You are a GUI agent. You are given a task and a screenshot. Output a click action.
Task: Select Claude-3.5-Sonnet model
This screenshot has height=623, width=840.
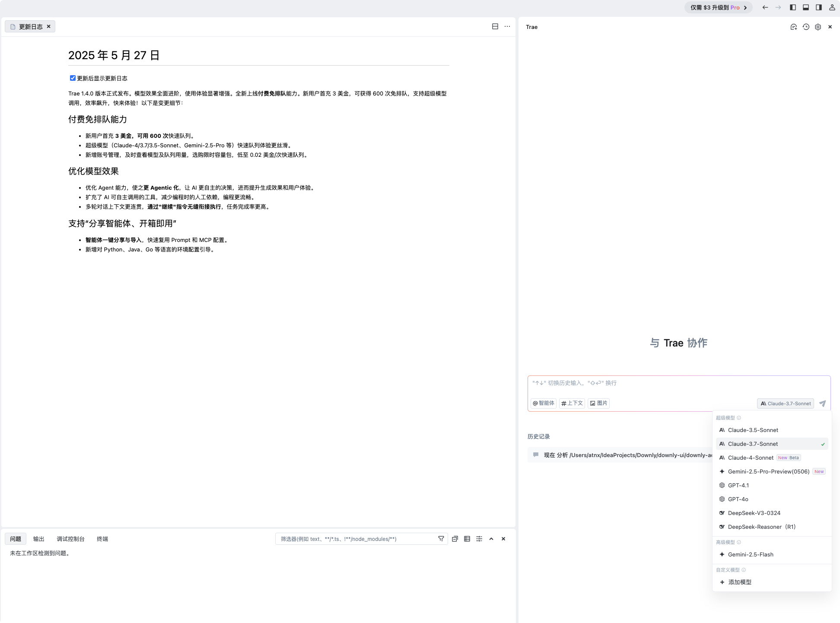[772, 430]
